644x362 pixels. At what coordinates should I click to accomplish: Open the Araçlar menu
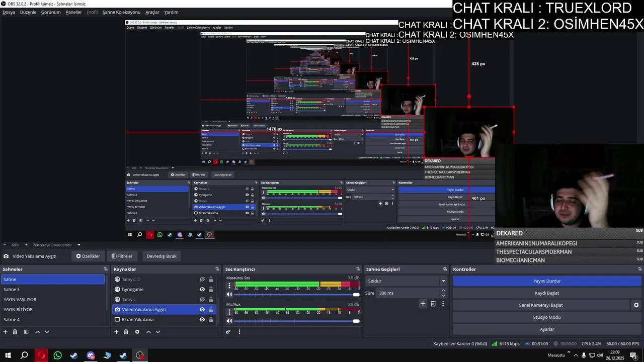pyautogui.click(x=152, y=12)
